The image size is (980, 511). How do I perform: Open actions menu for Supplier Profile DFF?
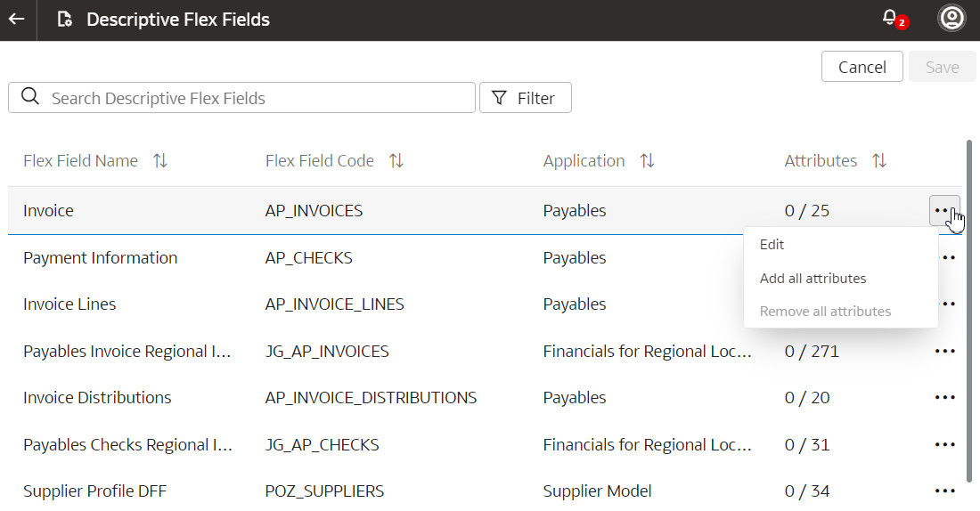[944, 491]
